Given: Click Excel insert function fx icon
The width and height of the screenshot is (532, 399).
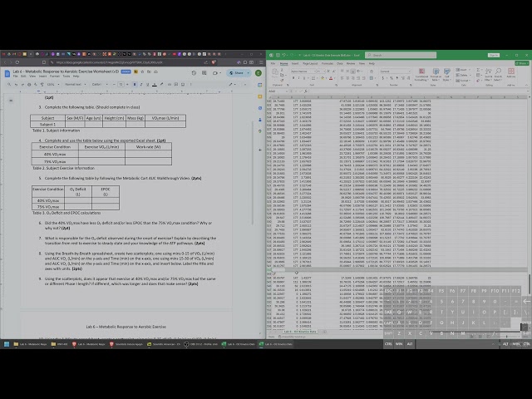Looking at the screenshot, I should click(306, 91).
